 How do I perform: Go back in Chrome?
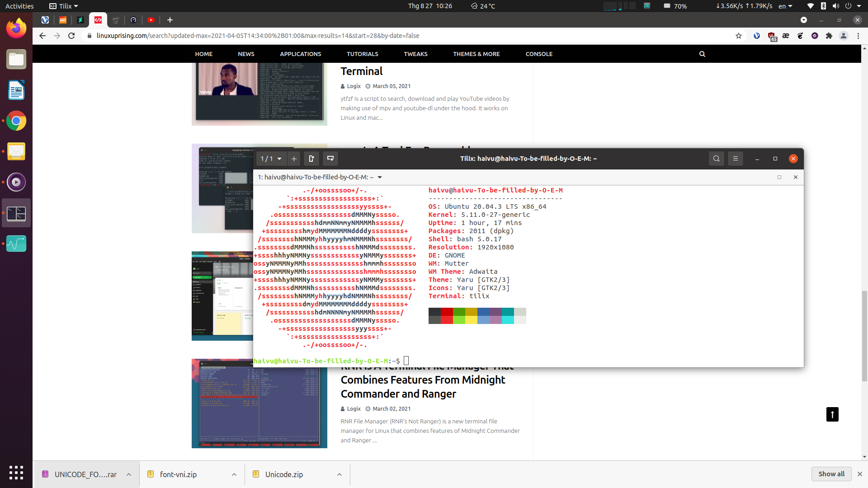[x=42, y=36]
